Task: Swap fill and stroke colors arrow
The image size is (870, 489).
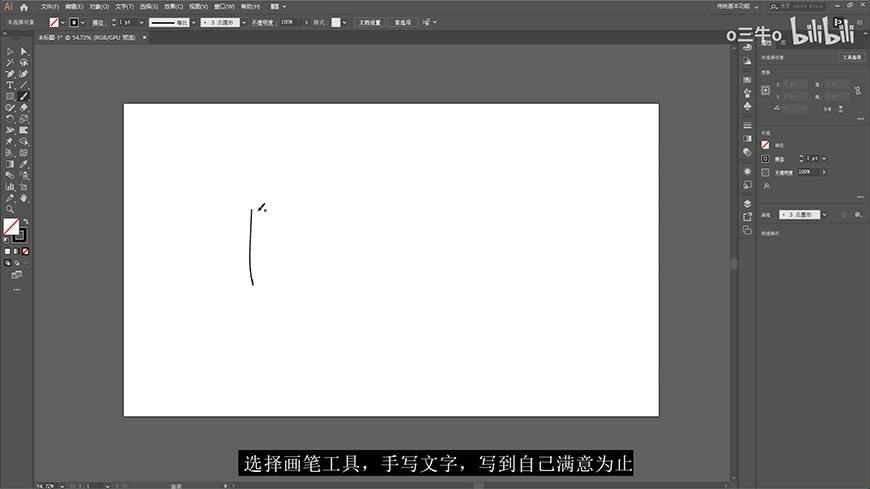Action: pyautogui.click(x=26, y=221)
